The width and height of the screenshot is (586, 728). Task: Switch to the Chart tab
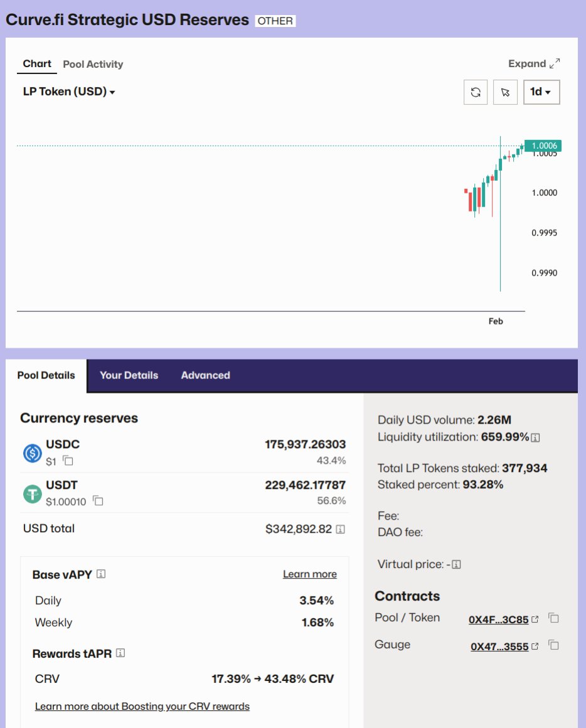pyautogui.click(x=37, y=63)
